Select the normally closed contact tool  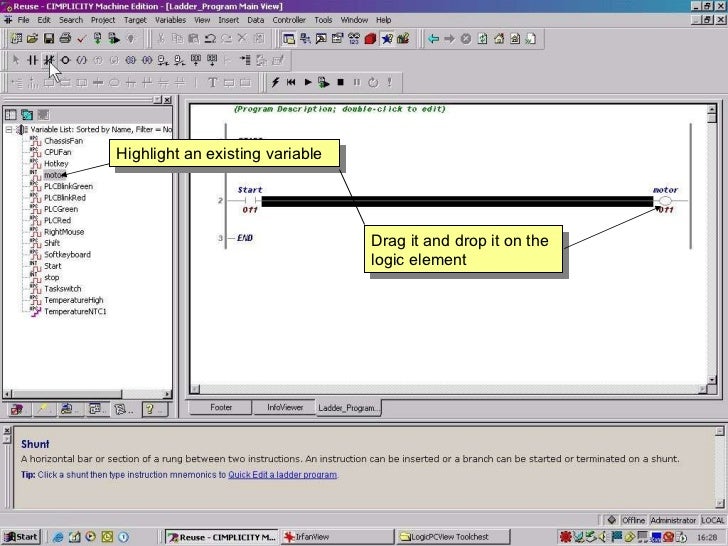(48, 60)
